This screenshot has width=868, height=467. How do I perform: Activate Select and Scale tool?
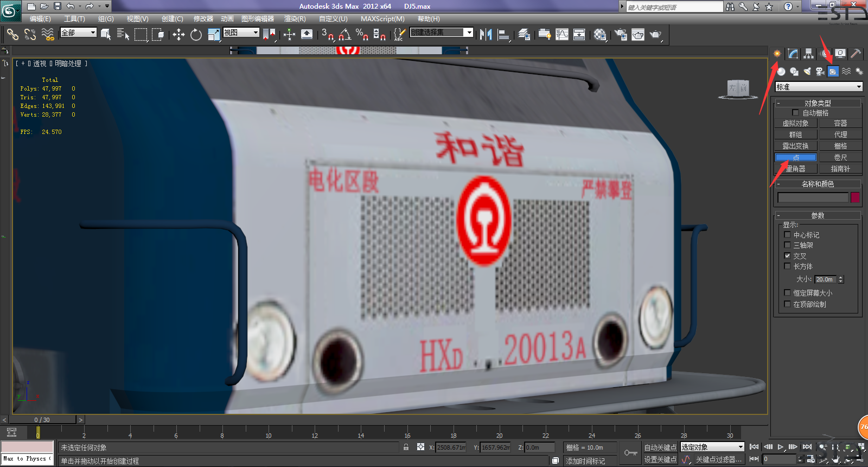(x=214, y=35)
